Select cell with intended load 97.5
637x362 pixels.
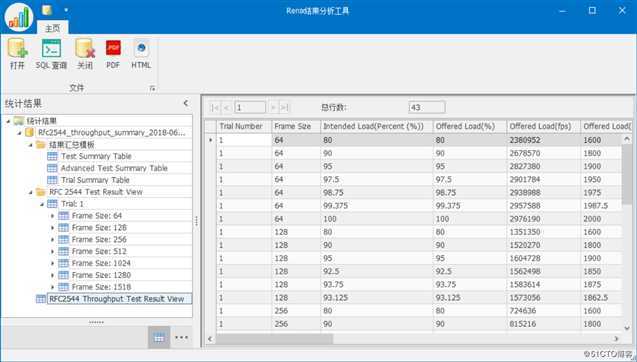(x=377, y=180)
